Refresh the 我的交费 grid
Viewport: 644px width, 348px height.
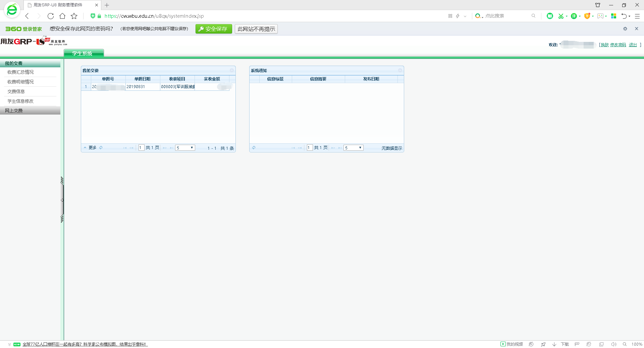pyautogui.click(x=101, y=148)
